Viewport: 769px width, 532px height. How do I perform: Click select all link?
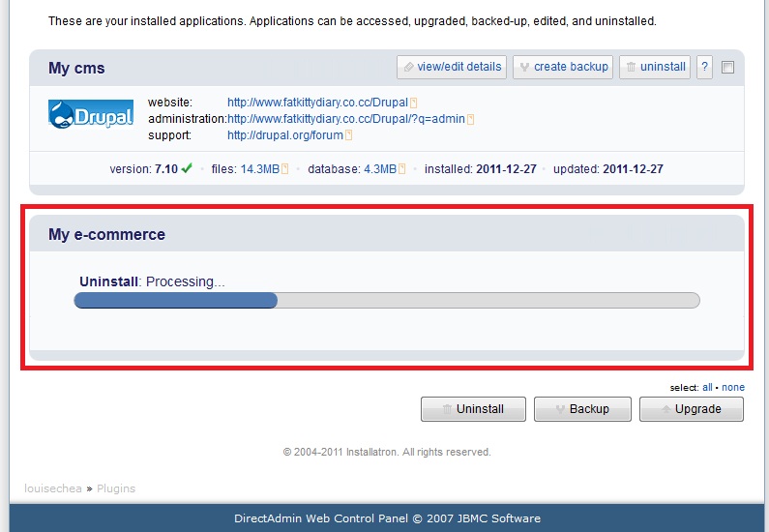(707, 387)
